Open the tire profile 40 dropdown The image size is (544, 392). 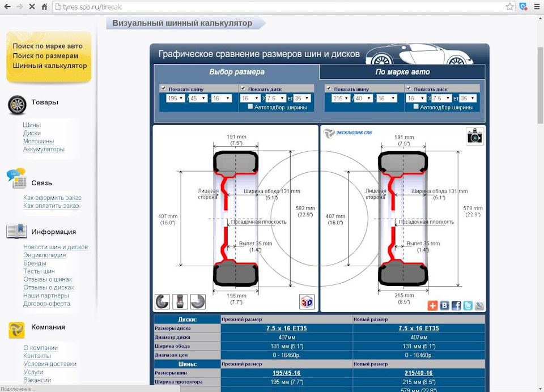[364, 98]
